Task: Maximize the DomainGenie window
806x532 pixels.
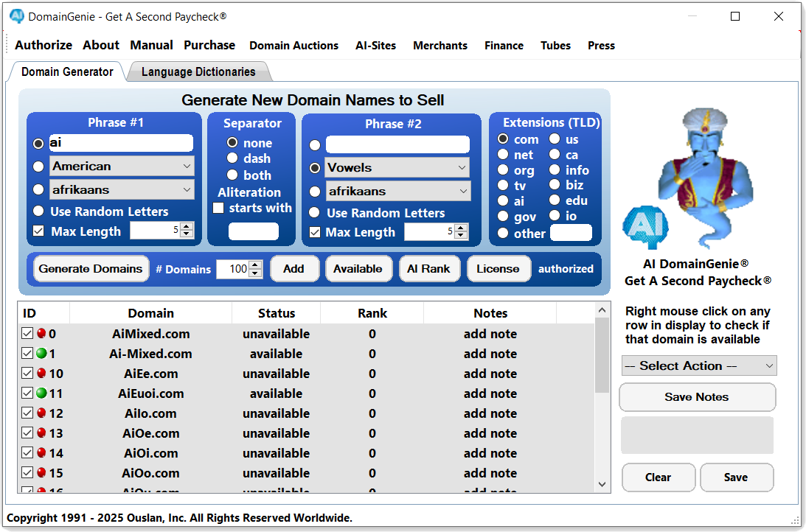Action: (x=735, y=16)
